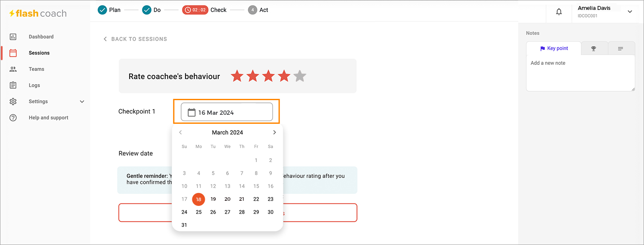Click the Sessions calendar icon
The height and width of the screenshot is (245, 644).
[x=13, y=53]
